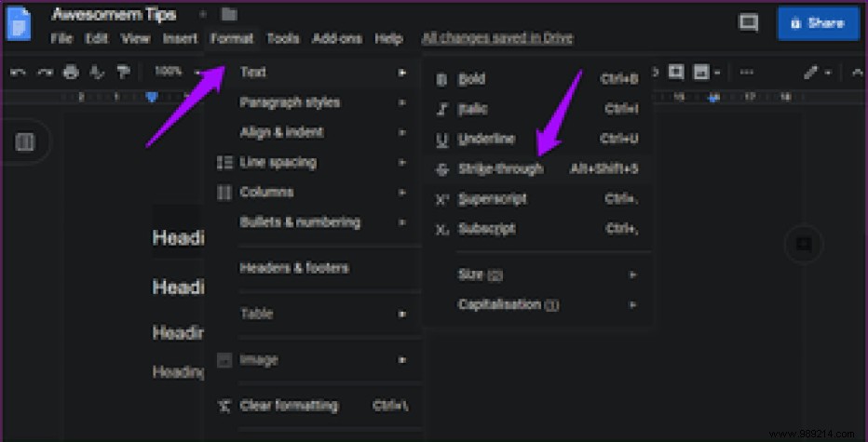The width and height of the screenshot is (868, 442).
Task: Choose Clear formatting menu item
Action: click(x=313, y=406)
